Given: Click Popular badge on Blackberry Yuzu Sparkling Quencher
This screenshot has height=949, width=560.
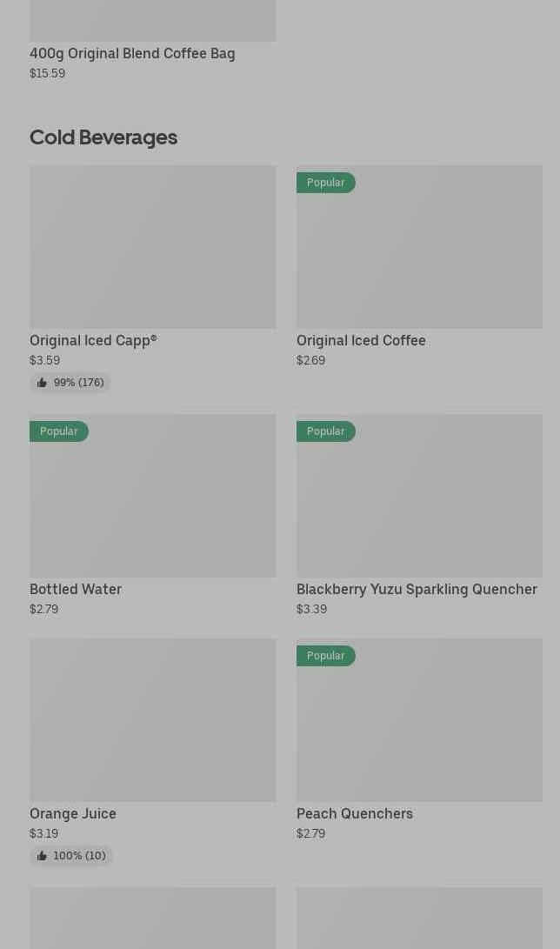Looking at the screenshot, I should click(x=325, y=431).
